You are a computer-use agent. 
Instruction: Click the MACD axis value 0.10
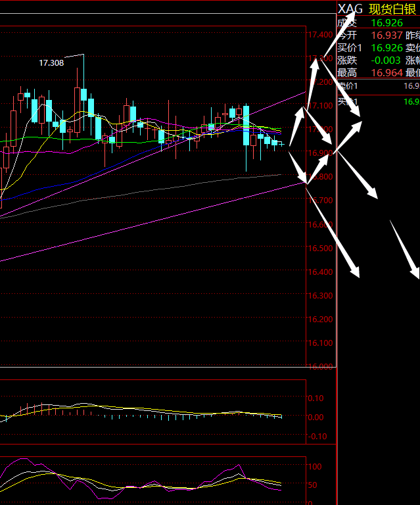(x=315, y=398)
